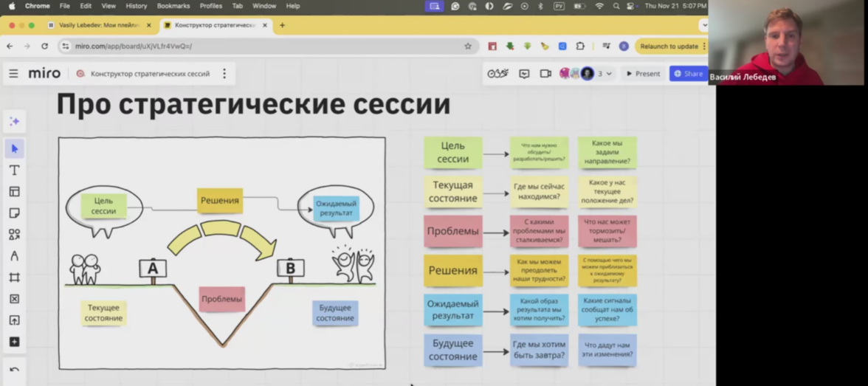Open the Shapes tool
Image resolution: width=868 pixels, height=386 pixels.
point(15,235)
